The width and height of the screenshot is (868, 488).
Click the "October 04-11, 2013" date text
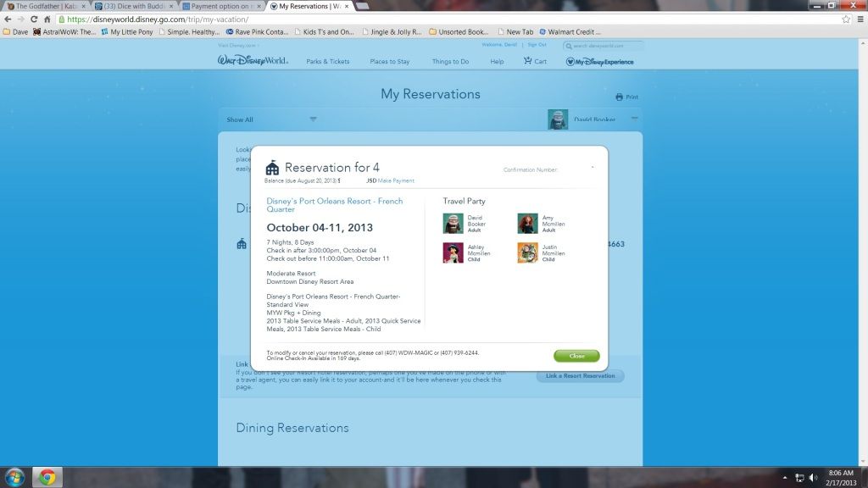point(320,227)
